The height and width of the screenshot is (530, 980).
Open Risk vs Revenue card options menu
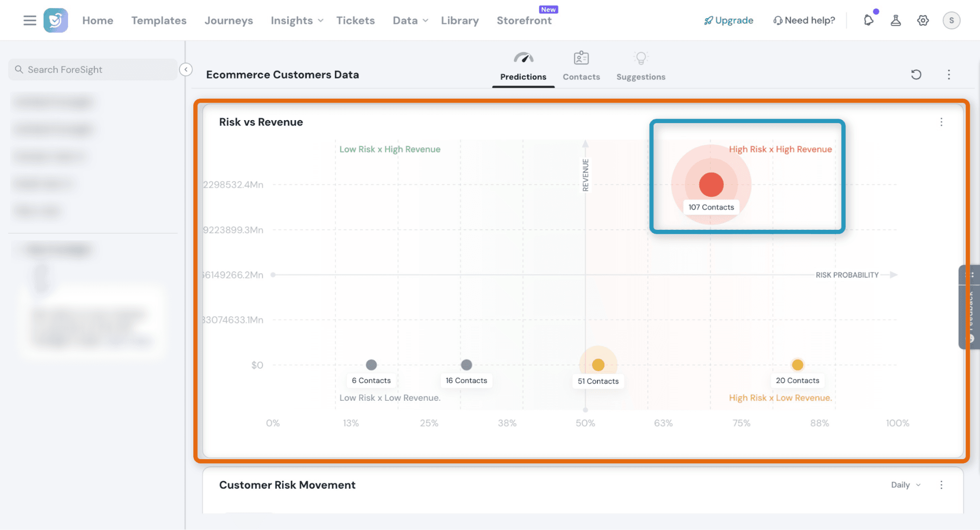[941, 122]
